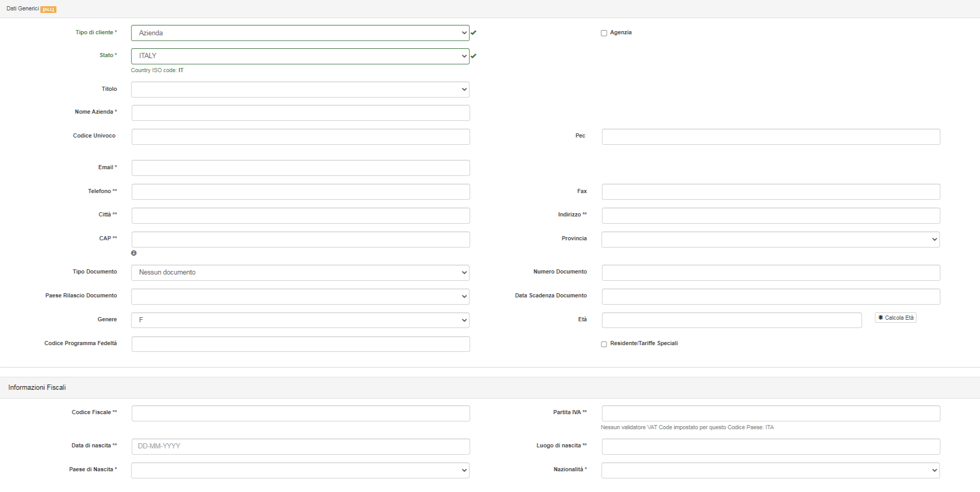Focus the Numero Documento field
The image size is (980, 492).
(x=771, y=272)
